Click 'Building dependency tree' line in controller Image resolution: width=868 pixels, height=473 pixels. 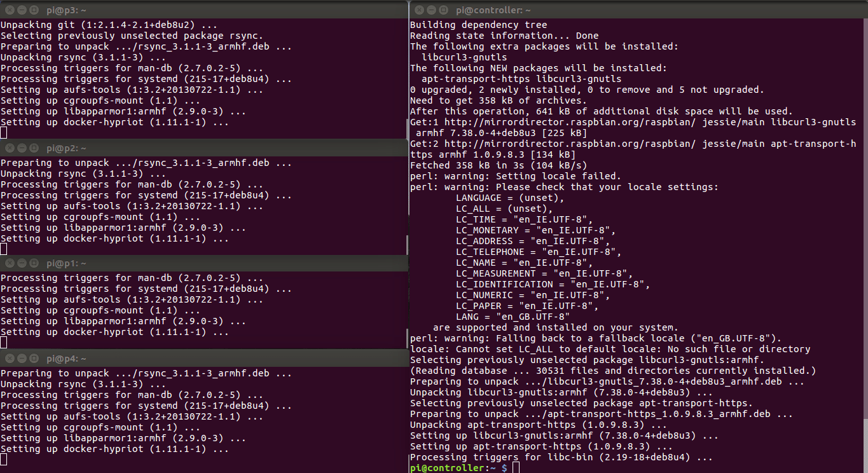[x=479, y=25]
